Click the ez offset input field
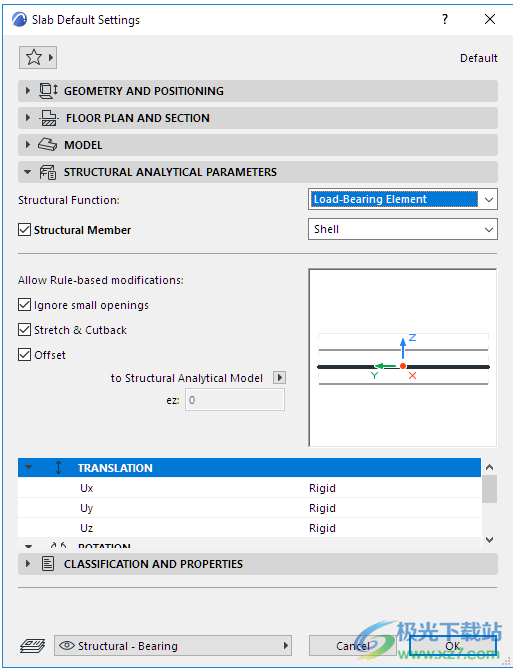This screenshot has height=670, width=513. [235, 400]
